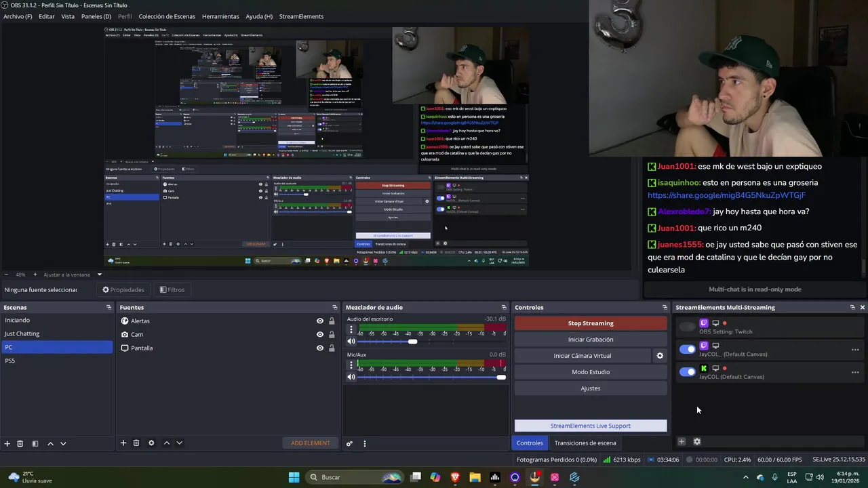Open virtual camera settings gear
The width and height of the screenshot is (868, 488).
click(x=660, y=356)
